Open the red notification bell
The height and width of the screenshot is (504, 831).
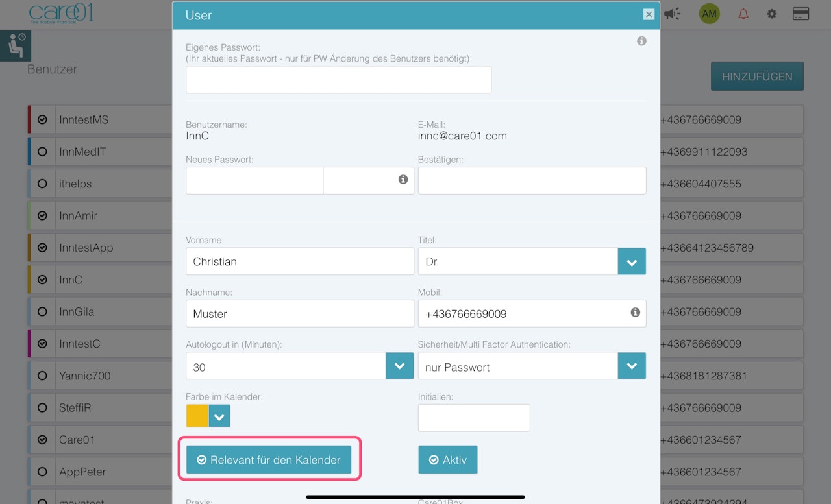[743, 14]
